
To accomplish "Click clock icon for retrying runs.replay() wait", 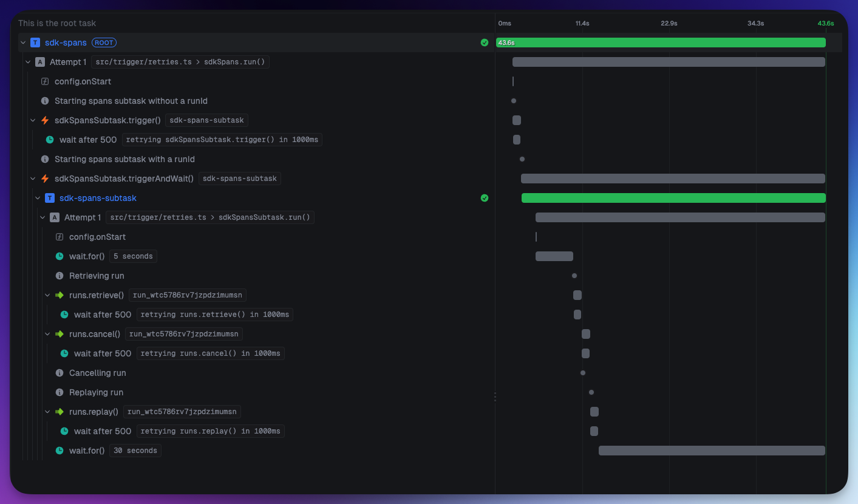I will pyautogui.click(x=64, y=431).
